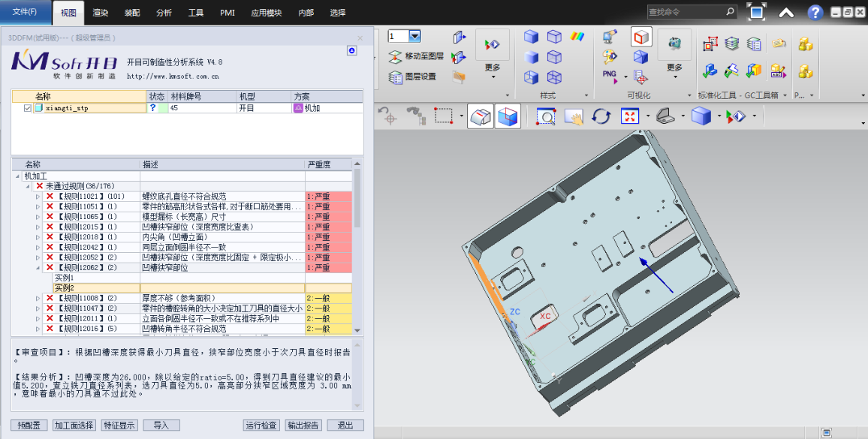This screenshot has width=868, height=439.
Task: Click the PNG export icon
Action: [610, 75]
